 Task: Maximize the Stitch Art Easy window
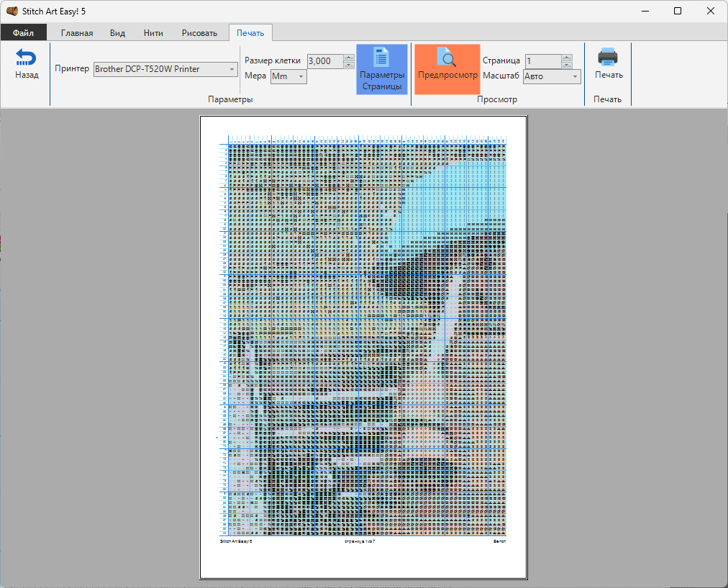point(678,11)
